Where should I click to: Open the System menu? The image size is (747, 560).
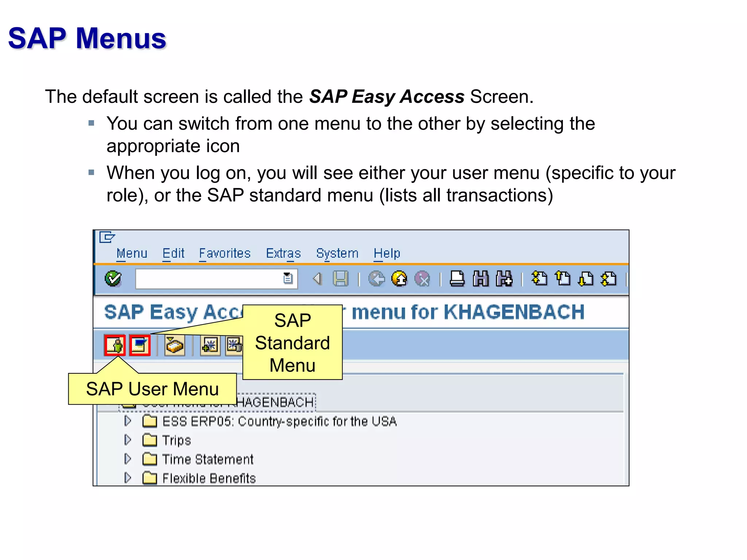coord(337,253)
